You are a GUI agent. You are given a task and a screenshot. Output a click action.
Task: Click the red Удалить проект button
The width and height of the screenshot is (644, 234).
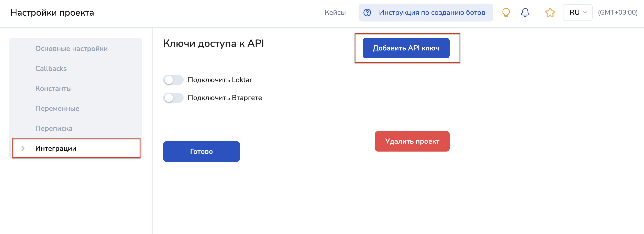[x=412, y=141]
